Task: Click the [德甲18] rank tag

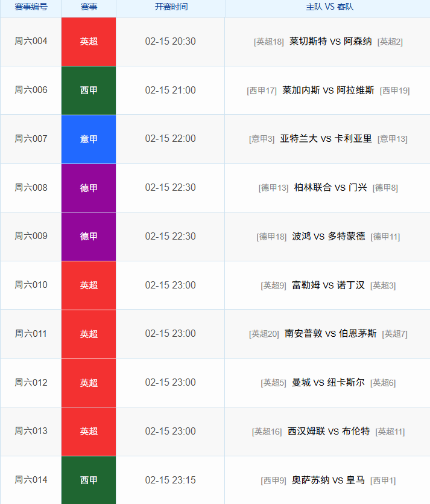Action: pos(271,237)
